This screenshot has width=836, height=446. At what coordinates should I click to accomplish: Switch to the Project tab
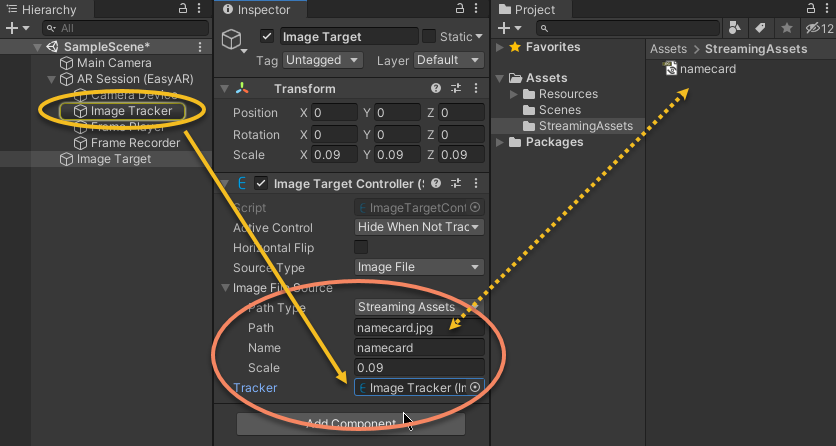point(531,9)
